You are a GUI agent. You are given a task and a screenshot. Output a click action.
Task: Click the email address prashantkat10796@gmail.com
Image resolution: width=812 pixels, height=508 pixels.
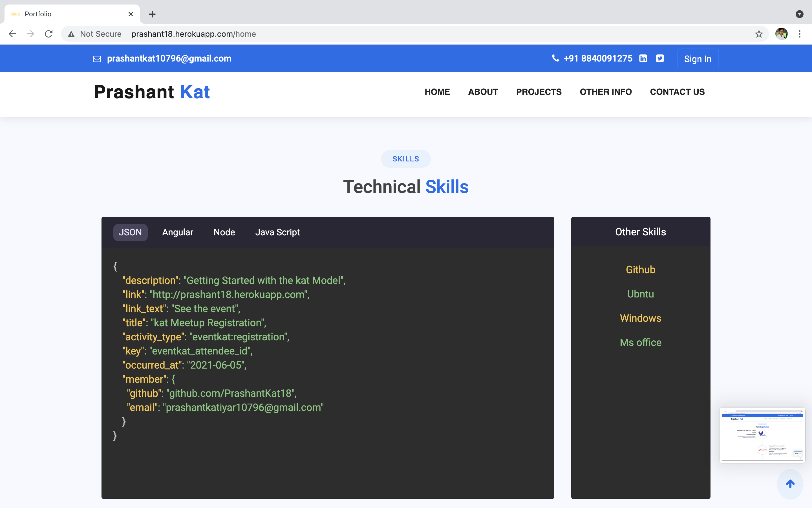pyautogui.click(x=169, y=58)
